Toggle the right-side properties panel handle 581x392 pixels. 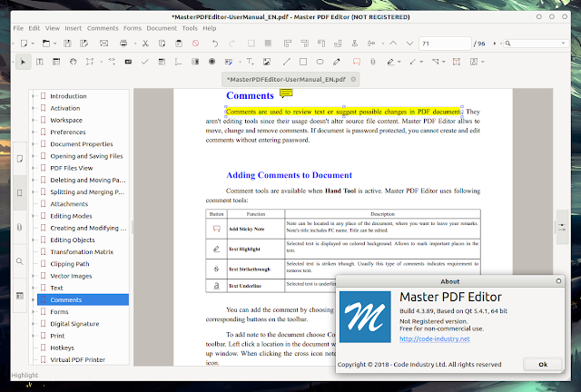[x=562, y=227]
